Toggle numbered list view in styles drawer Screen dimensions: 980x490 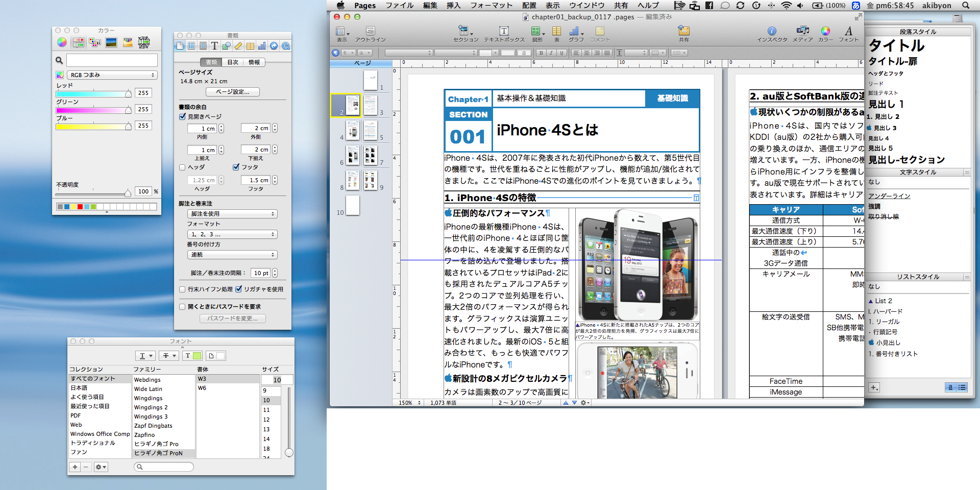962,387
